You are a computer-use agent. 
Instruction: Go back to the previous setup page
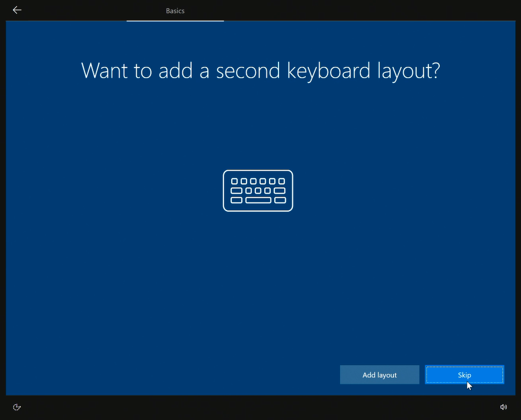click(17, 10)
